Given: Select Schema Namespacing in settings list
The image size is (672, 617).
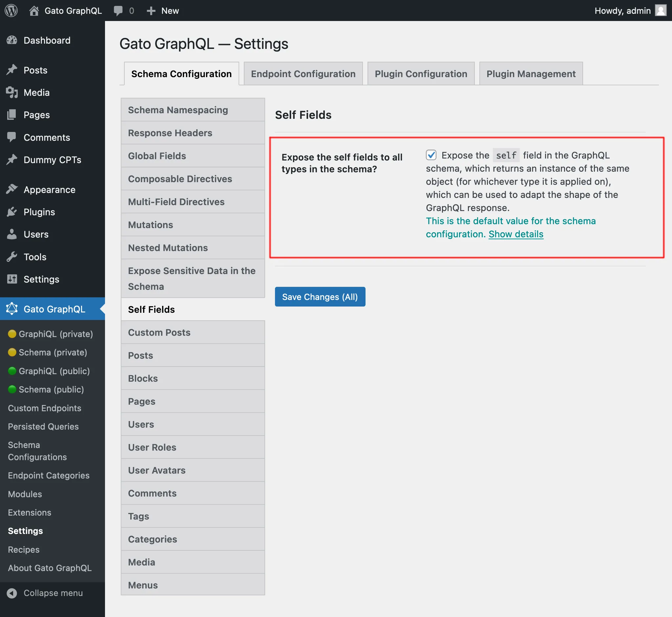Looking at the screenshot, I should pos(193,110).
